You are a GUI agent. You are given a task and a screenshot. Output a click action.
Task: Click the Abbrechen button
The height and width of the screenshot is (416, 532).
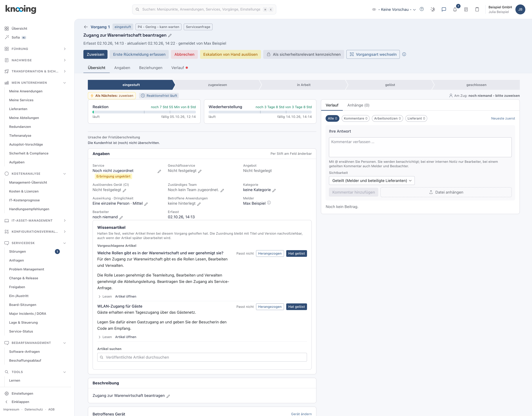coord(184,54)
